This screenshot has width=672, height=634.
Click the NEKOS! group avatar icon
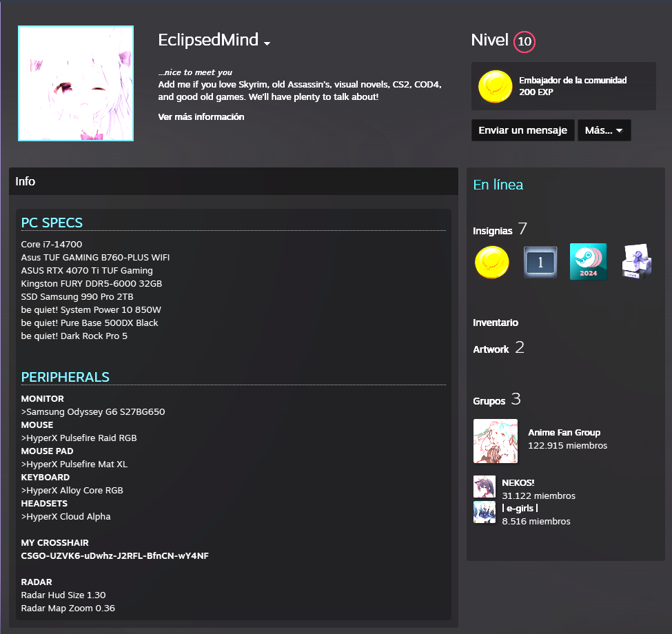[484, 487]
